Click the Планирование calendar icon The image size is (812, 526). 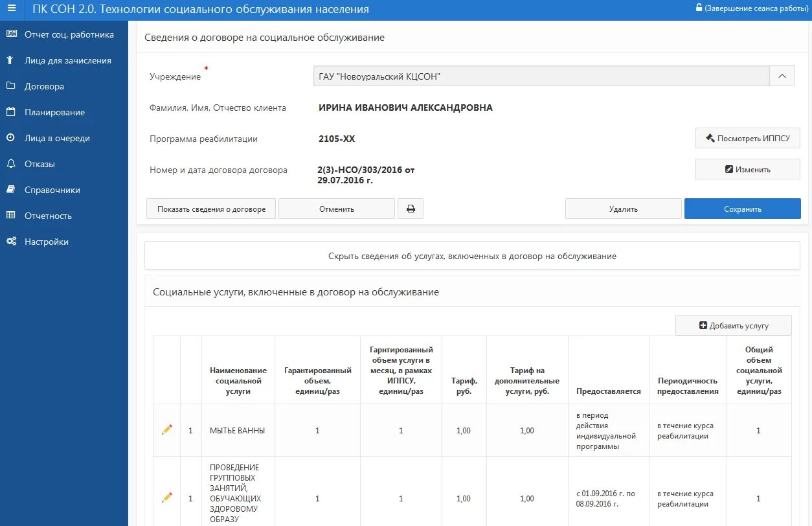pos(10,111)
